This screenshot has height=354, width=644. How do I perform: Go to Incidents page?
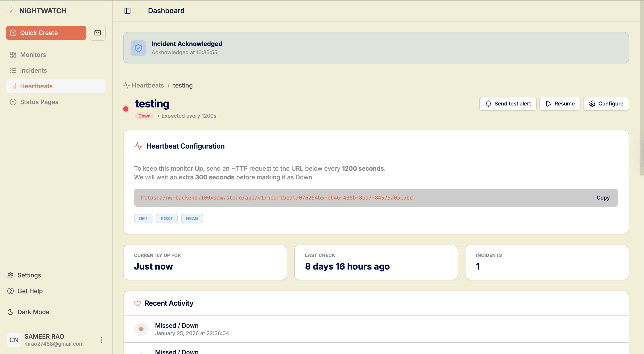pyautogui.click(x=33, y=70)
